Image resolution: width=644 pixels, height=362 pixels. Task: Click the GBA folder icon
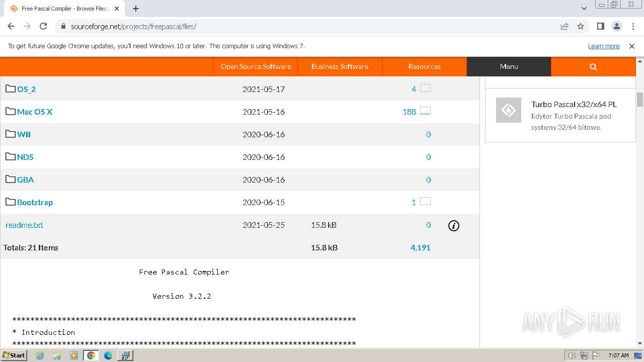(11, 179)
